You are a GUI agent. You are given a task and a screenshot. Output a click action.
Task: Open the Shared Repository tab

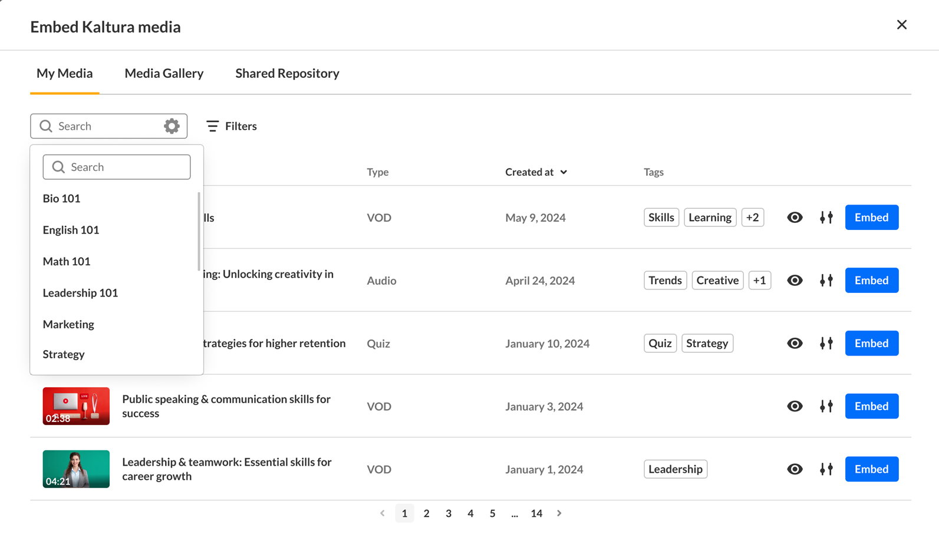coord(287,73)
